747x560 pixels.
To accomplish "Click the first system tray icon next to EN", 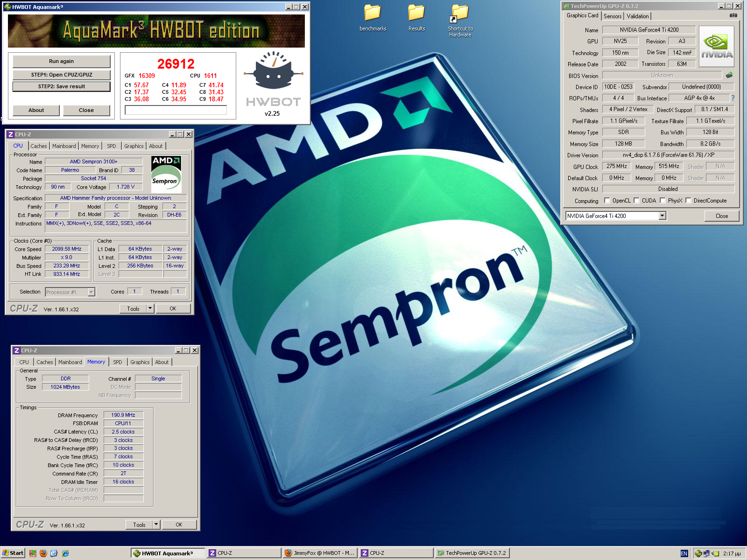I will click(698, 553).
